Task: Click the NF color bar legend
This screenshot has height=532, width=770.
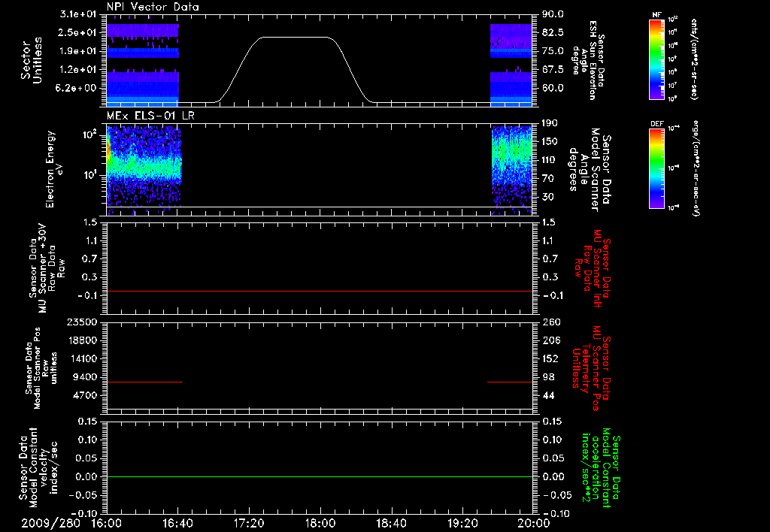Action: pos(657,59)
